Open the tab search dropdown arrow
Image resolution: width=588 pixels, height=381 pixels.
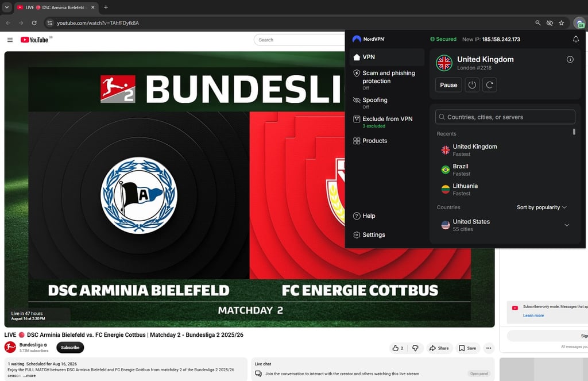point(7,7)
